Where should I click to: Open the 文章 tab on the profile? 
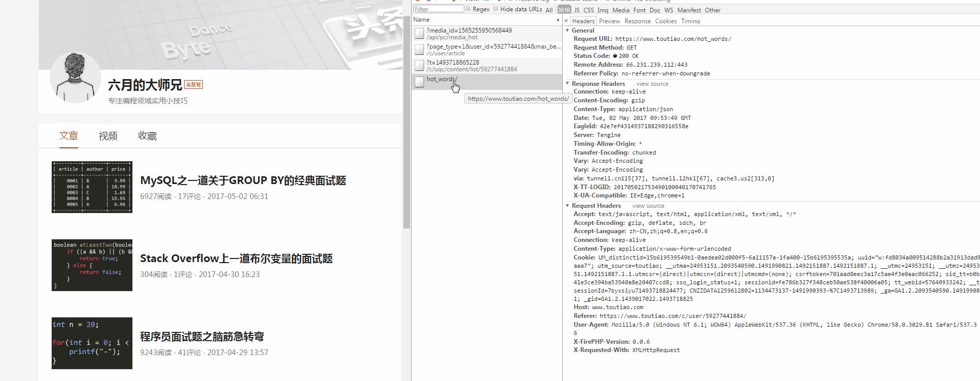click(x=68, y=136)
